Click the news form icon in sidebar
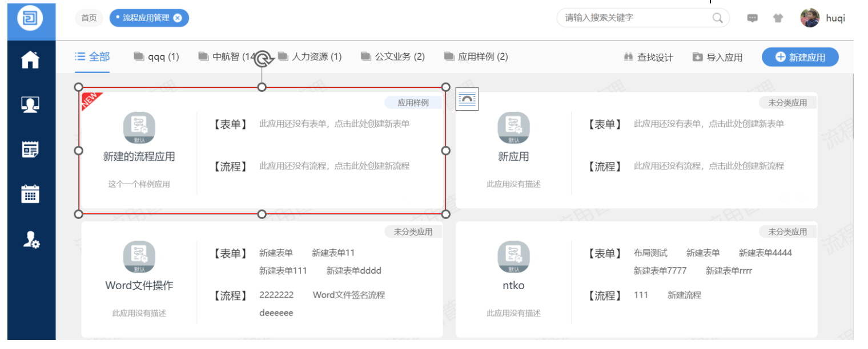The image size is (868, 349). [30, 149]
